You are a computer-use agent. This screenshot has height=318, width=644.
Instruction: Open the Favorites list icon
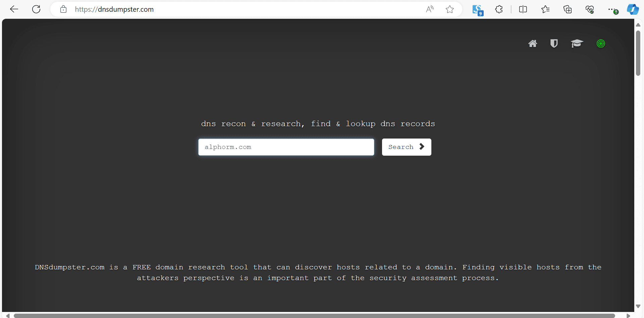tap(545, 9)
